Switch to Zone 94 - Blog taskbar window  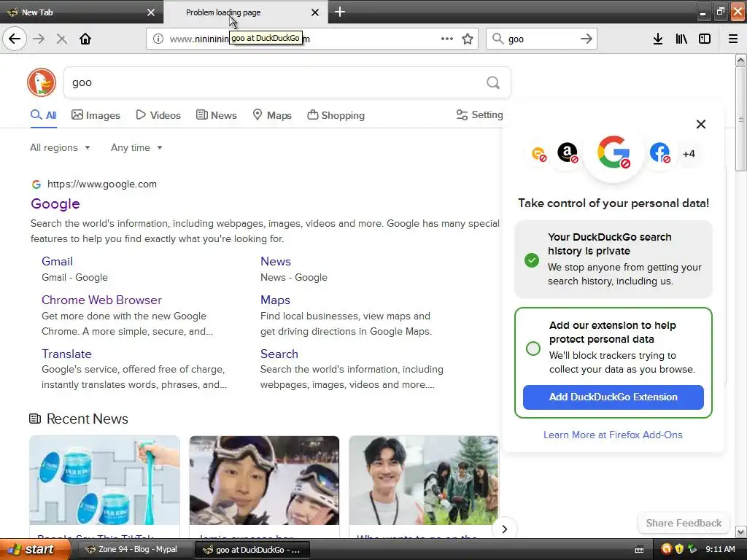[x=133, y=550]
